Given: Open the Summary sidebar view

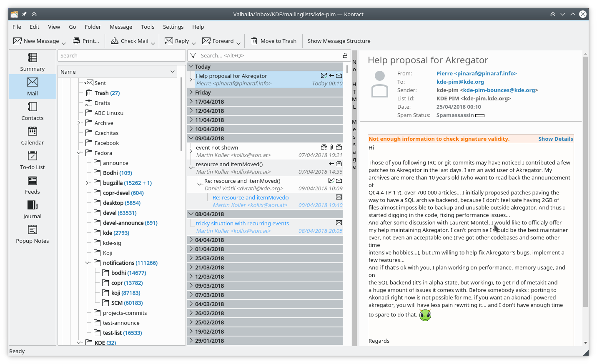Looking at the screenshot, I should click(x=33, y=62).
